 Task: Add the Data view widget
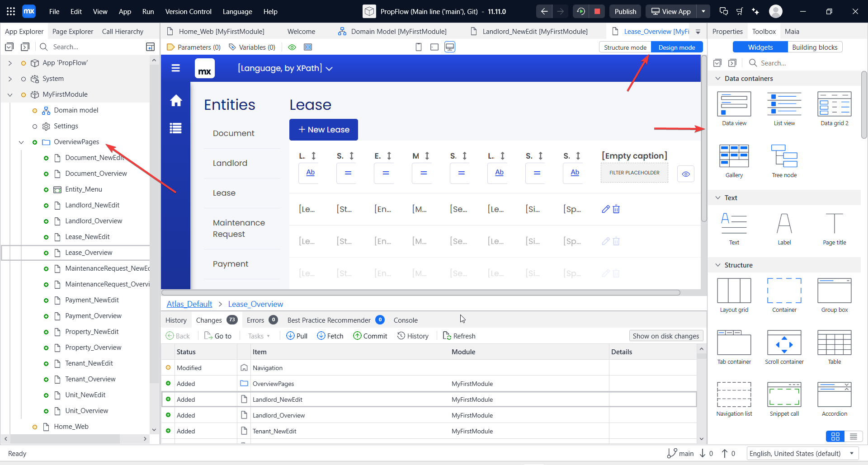tap(734, 108)
